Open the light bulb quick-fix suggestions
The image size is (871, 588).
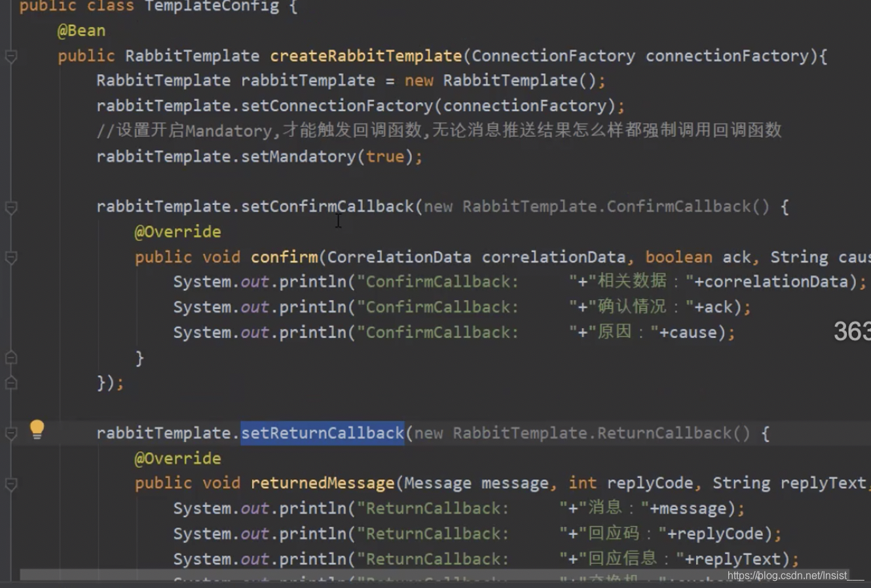pyautogui.click(x=37, y=430)
